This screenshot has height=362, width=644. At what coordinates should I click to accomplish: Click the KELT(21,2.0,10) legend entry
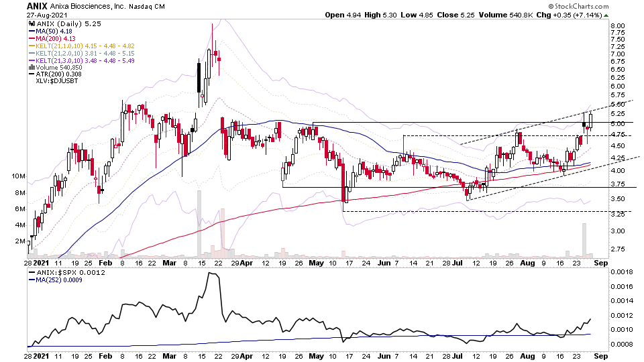click(x=85, y=54)
